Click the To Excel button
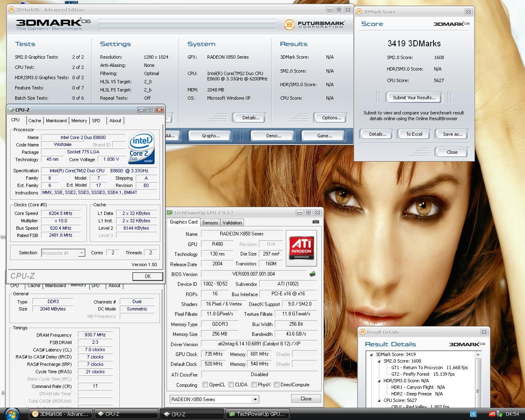 pos(414,134)
